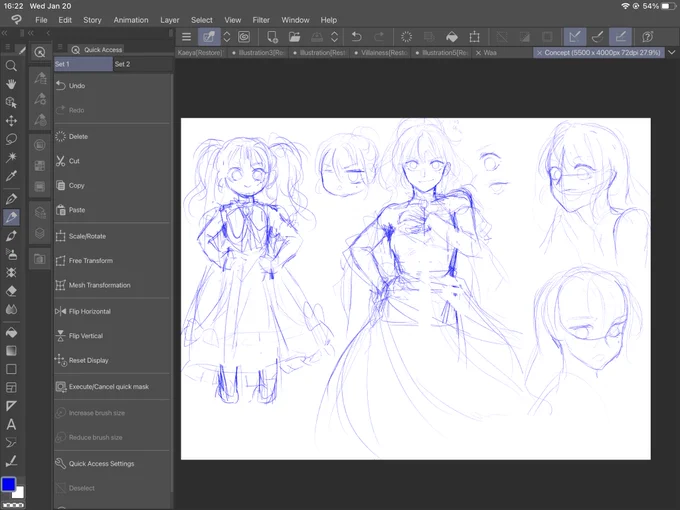Open the Material palette folder icon
The height and width of the screenshot is (510, 680).
(x=39, y=259)
